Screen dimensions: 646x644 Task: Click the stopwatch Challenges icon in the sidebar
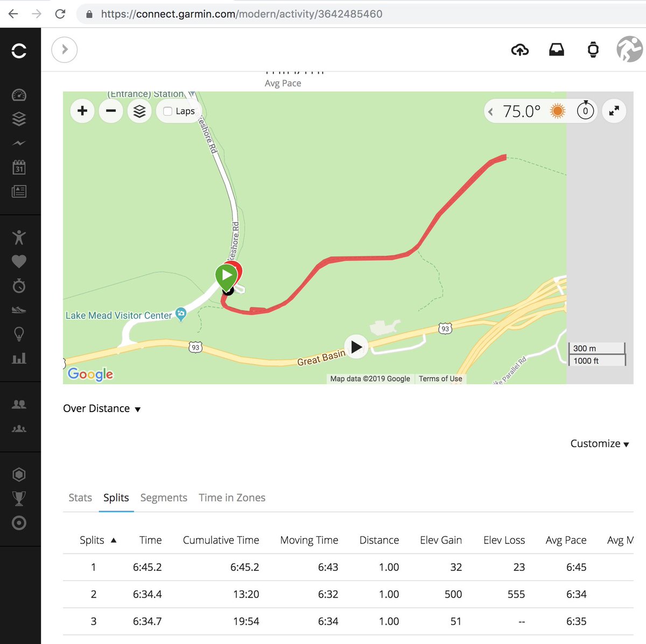(19, 286)
